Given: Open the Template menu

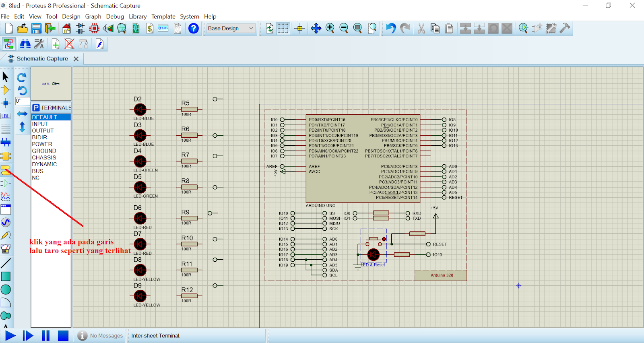Looking at the screenshot, I should 163,17.
